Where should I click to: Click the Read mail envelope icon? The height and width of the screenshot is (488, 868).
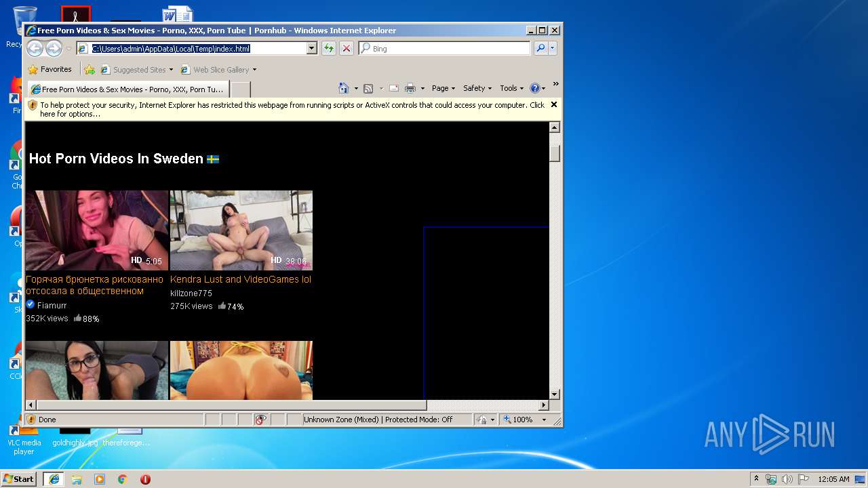[x=393, y=88]
